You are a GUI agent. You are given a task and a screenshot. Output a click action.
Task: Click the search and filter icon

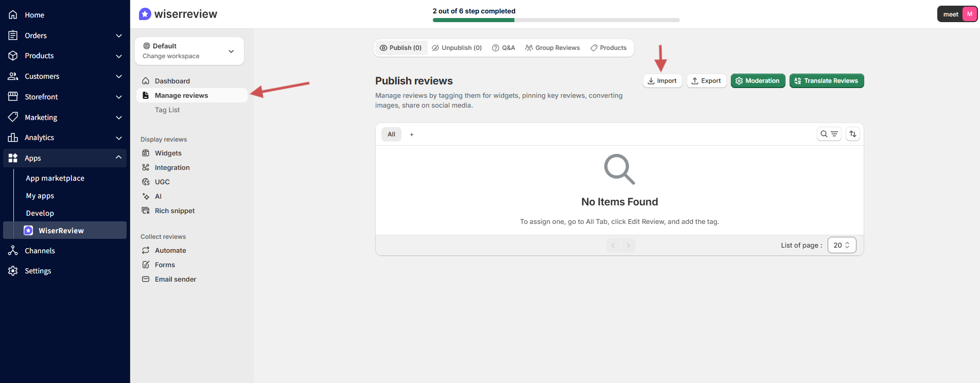pos(829,134)
